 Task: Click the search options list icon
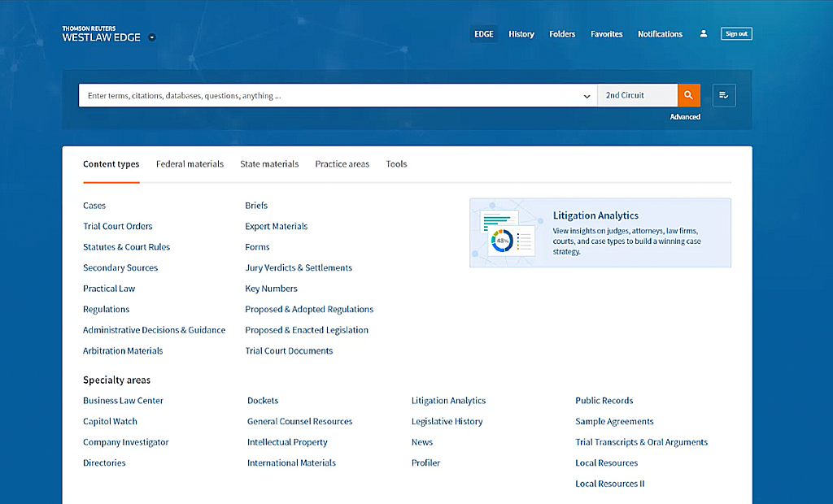[x=724, y=95]
